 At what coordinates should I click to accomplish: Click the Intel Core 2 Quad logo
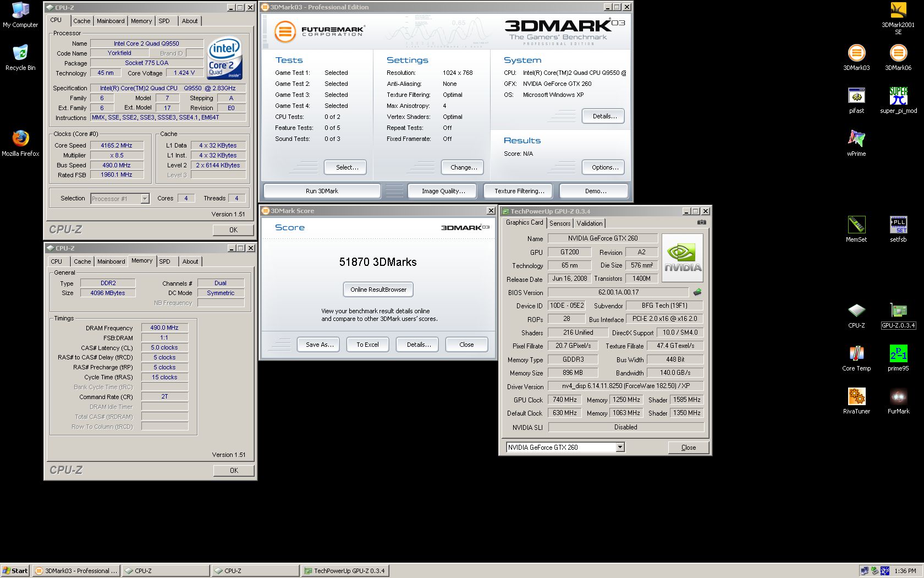pos(224,58)
